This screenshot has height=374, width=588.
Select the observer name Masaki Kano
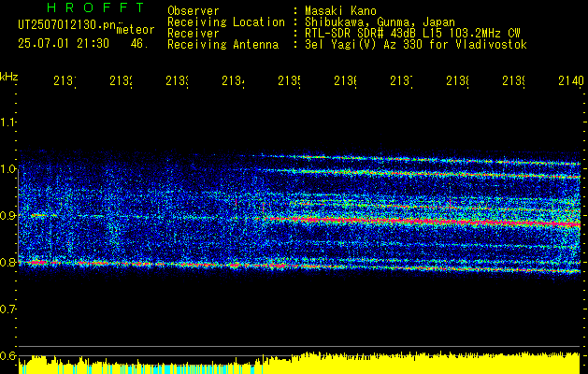tap(340, 11)
